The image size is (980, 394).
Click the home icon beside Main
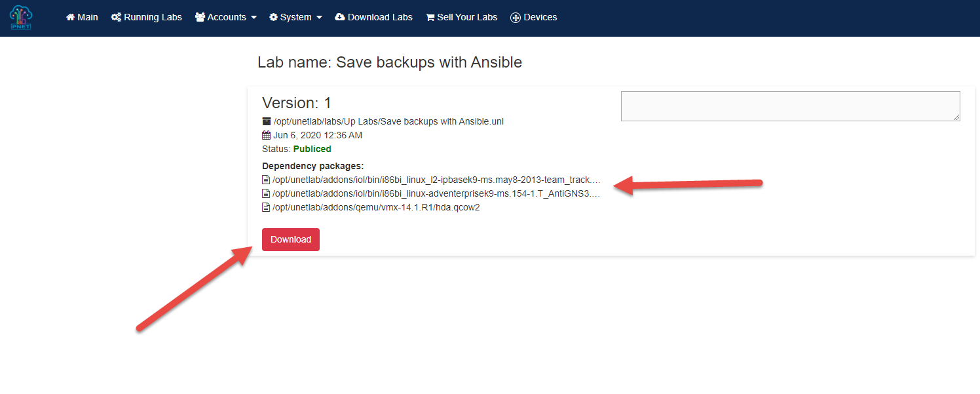pyautogui.click(x=70, y=17)
